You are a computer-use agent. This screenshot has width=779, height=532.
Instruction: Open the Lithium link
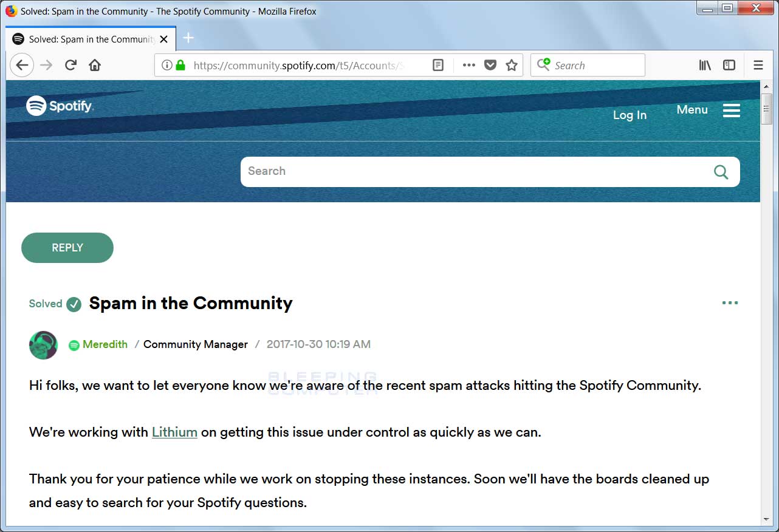pyautogui.click(x=174, y=432)
